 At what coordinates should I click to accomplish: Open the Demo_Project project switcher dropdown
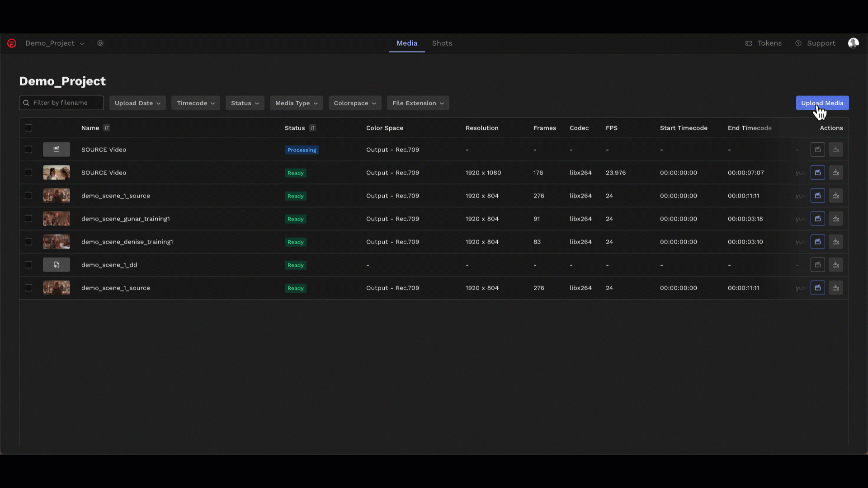click(x=55, y=43)
